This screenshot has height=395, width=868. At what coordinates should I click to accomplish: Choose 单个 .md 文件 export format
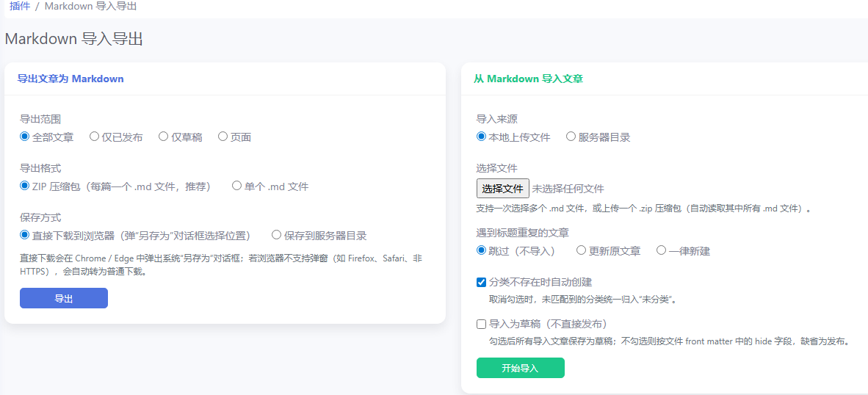pos(237,186)
